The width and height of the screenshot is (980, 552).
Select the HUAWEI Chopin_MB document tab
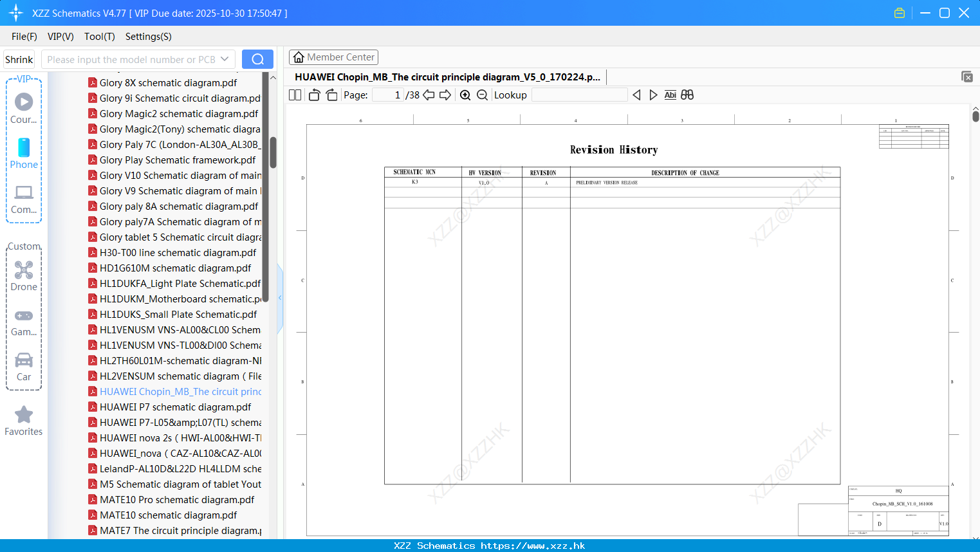(x=447, y=77)
